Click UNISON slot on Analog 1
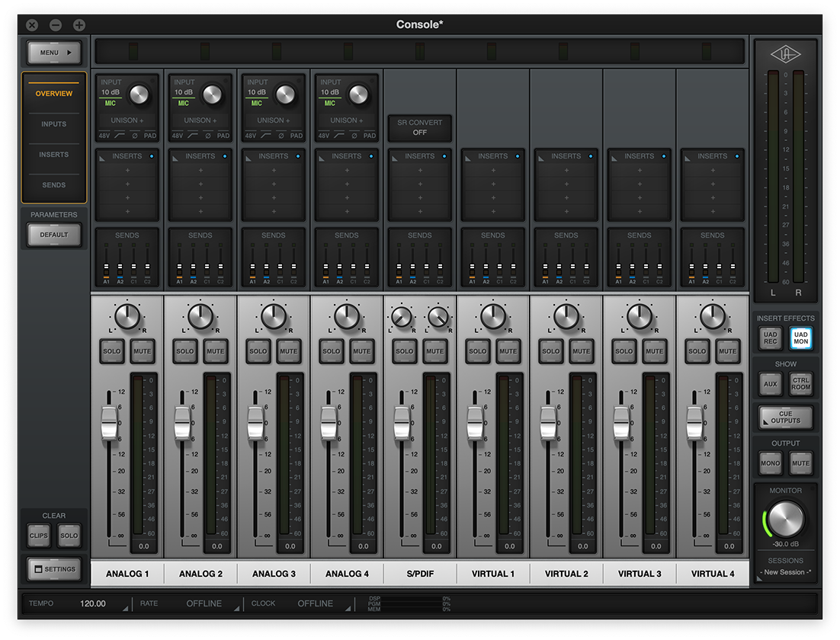The image size is (840, 640). [x=127, y=120]
